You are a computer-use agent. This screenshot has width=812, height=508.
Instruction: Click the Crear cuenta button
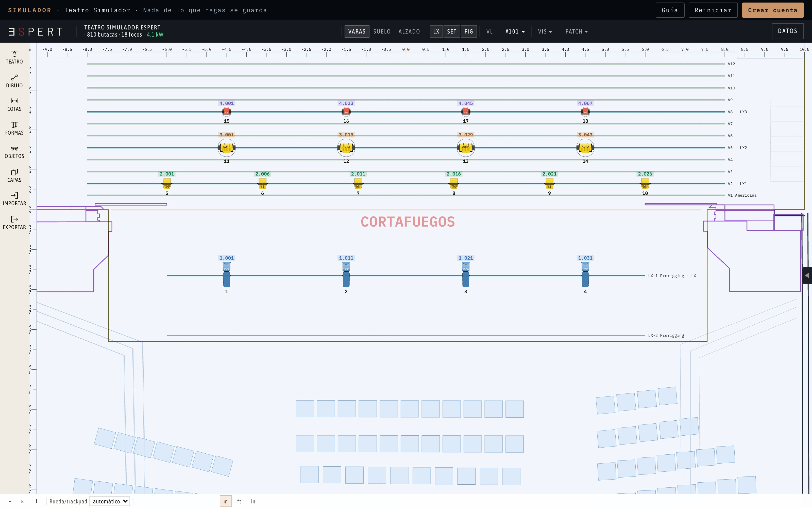tap(772, 10)
